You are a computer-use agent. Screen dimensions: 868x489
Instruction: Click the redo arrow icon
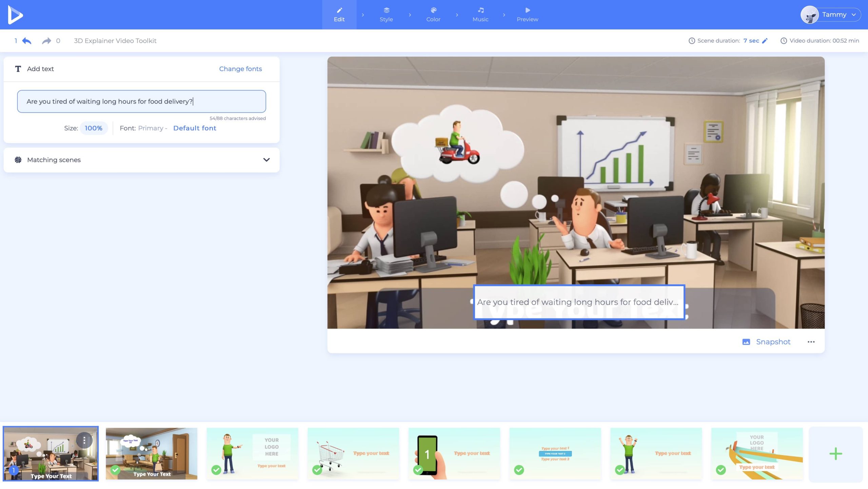46,41
